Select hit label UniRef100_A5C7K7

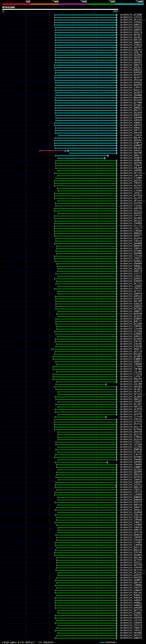(131, 47)
